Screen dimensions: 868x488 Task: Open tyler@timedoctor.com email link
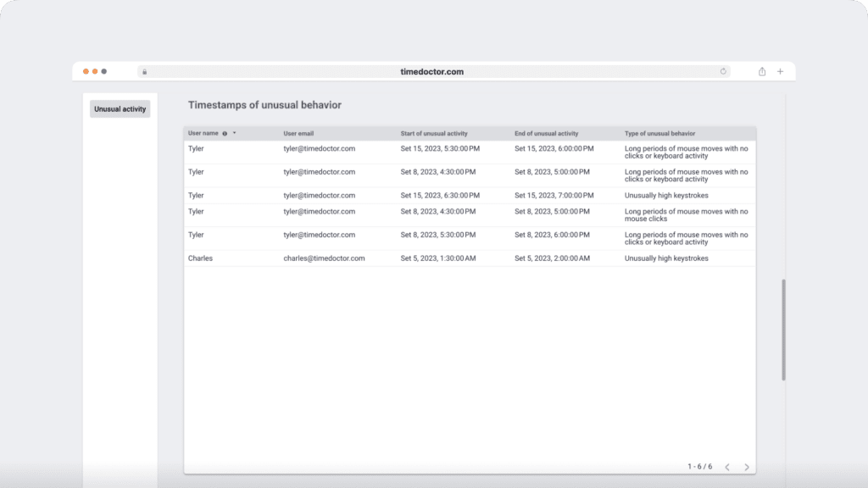pos(319,147)
